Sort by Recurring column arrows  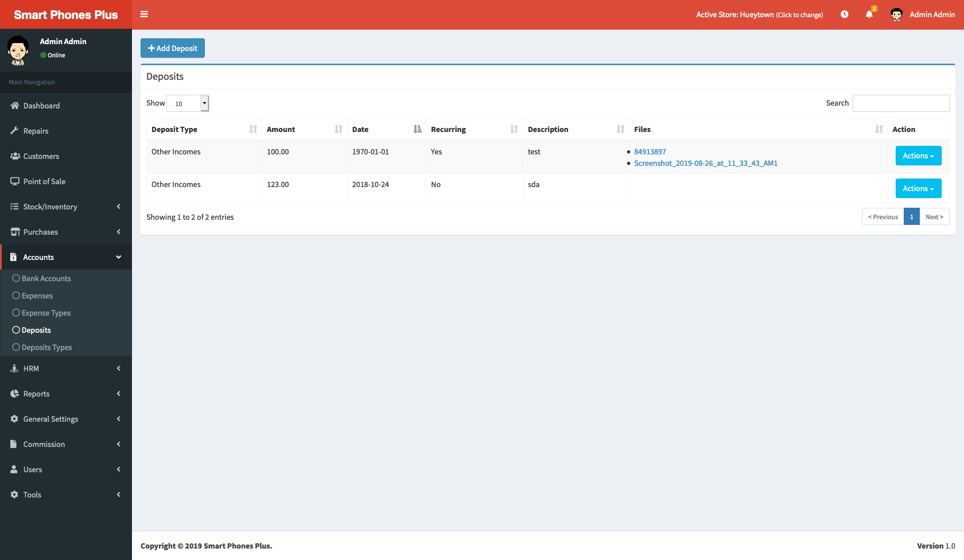pos(514,129)
